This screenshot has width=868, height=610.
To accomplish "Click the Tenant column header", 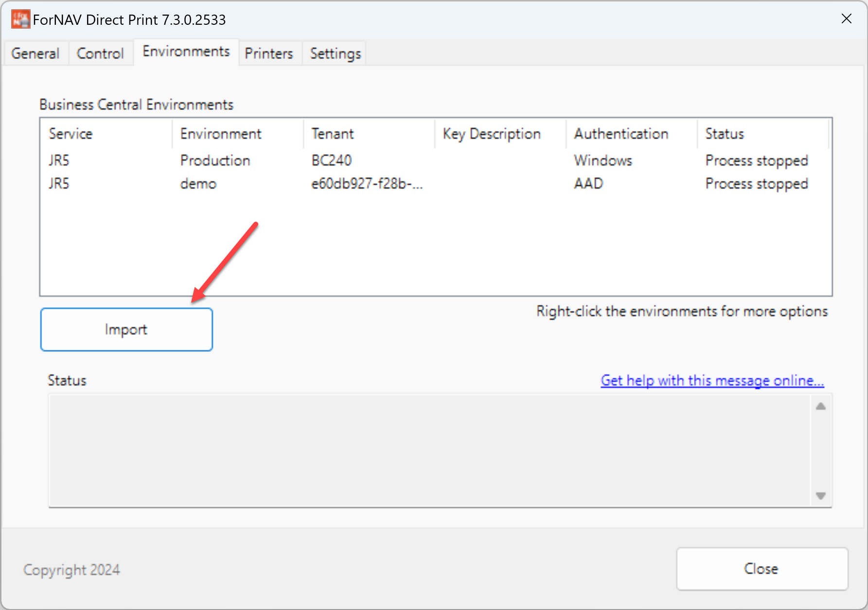I will pos(369,134).
